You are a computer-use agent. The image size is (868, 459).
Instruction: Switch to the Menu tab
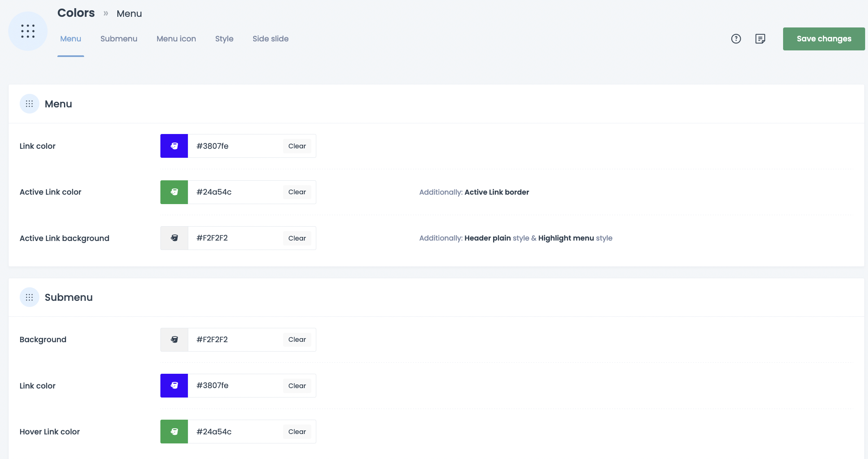click(71, 39)
